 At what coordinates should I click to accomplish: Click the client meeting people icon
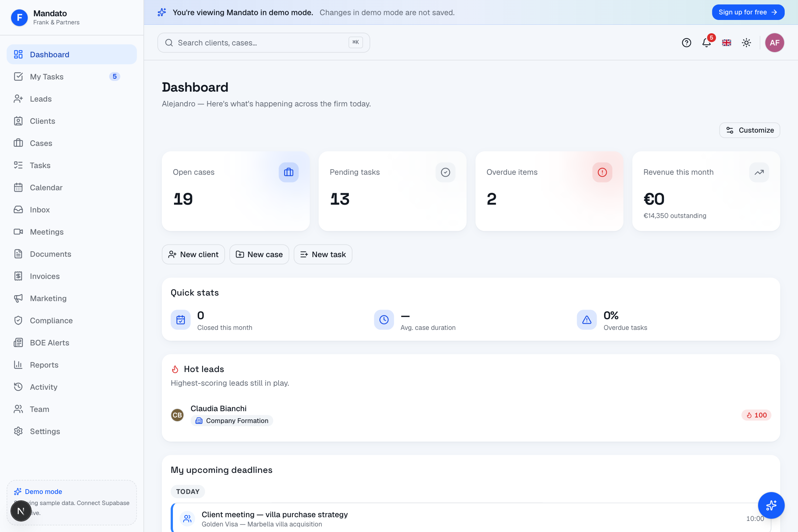tap(187, 519)
